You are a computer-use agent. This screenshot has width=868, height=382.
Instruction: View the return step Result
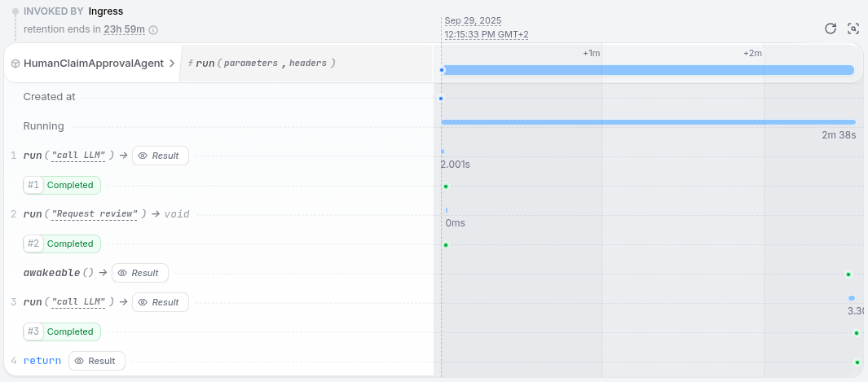click(97, 361)
